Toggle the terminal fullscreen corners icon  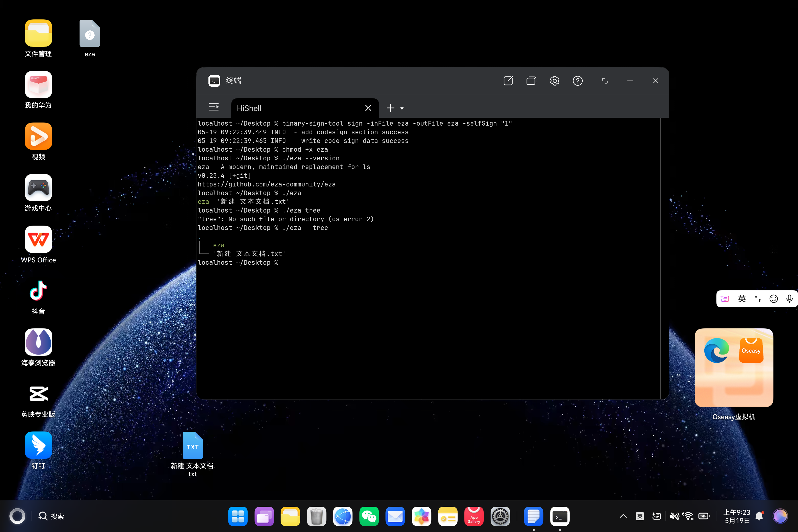pyautogui.click(x=605, y=81)
